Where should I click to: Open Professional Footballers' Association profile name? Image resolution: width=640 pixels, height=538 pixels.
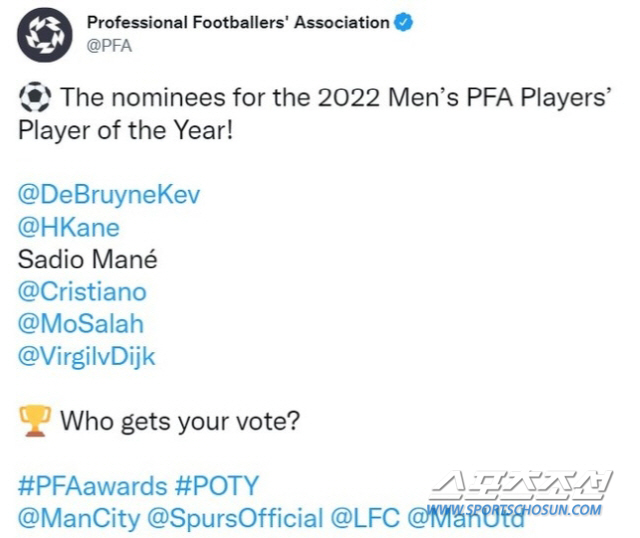[x=238, y=22]
